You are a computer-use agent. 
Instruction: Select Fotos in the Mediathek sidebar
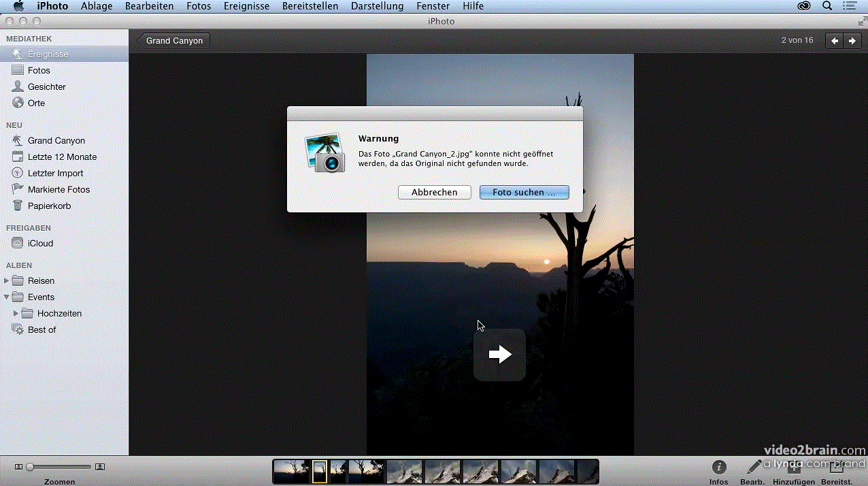tap(64, 70)
